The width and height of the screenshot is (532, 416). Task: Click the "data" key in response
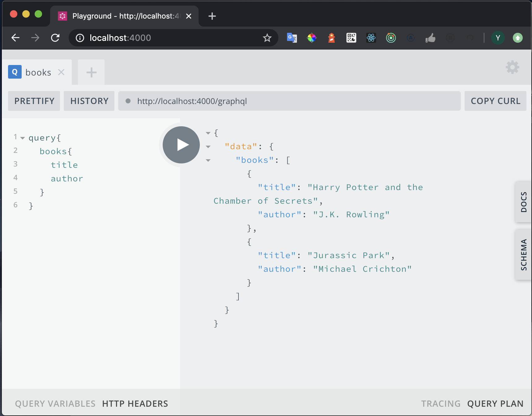click(x=241, y=146)
